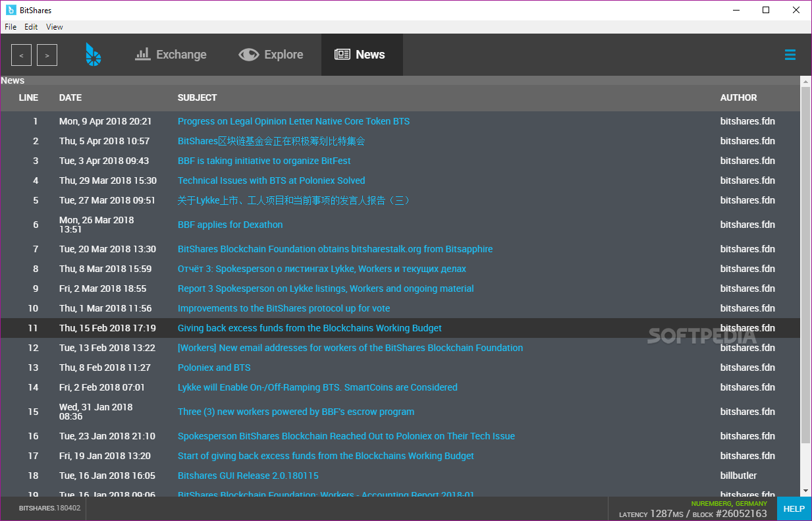Click the DATE column header
The height and width of the screenshot is (521, 812).
(70, 97)
